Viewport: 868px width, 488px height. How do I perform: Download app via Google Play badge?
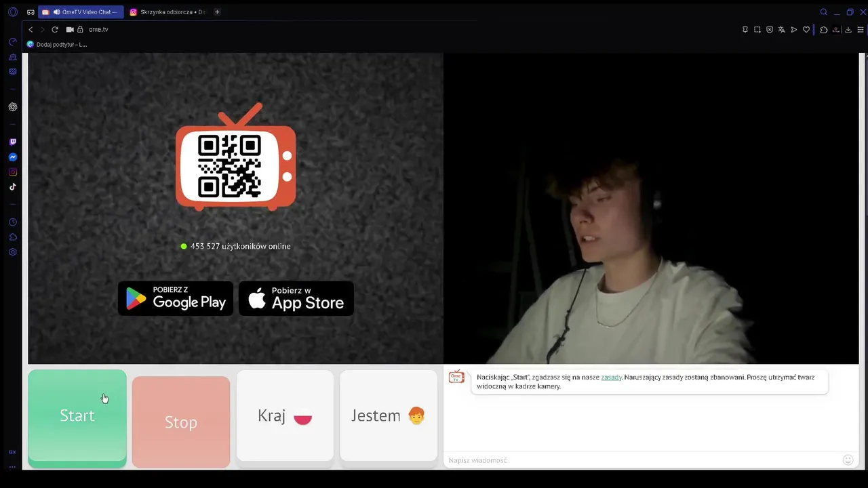coord(176,298)
